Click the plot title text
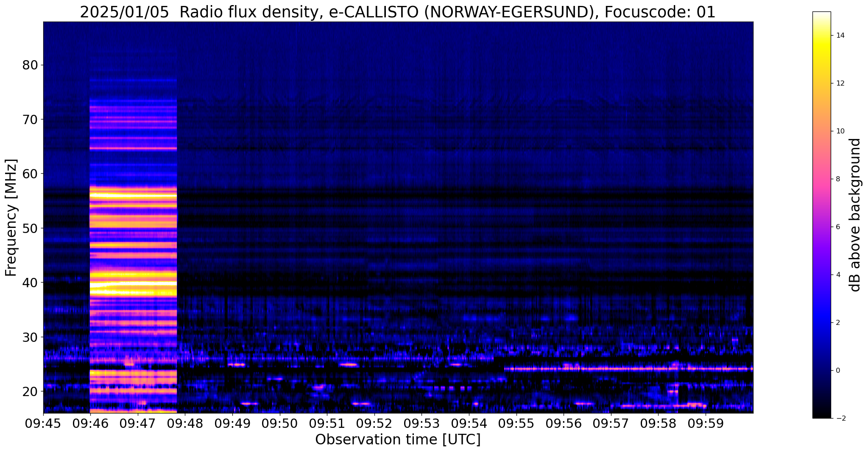 [398, 12]
